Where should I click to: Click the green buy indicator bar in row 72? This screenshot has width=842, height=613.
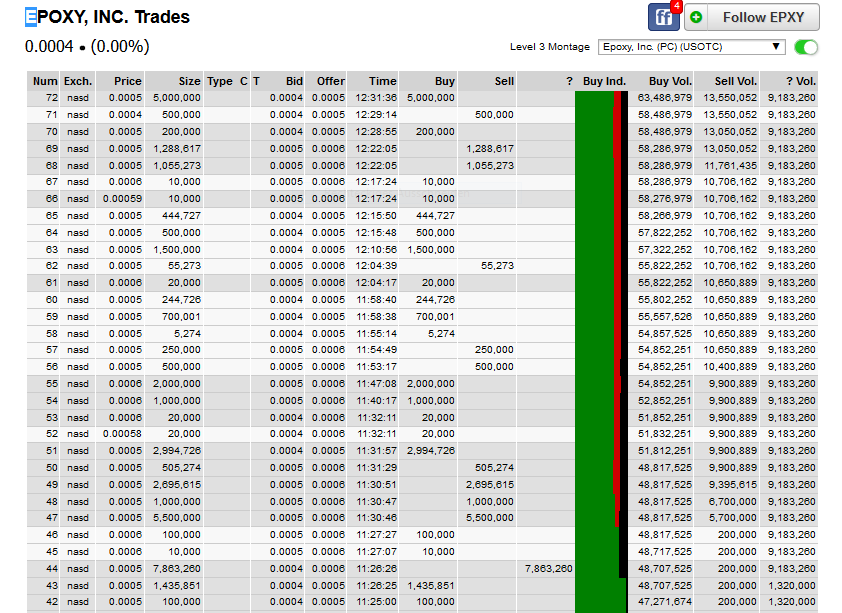594,98
